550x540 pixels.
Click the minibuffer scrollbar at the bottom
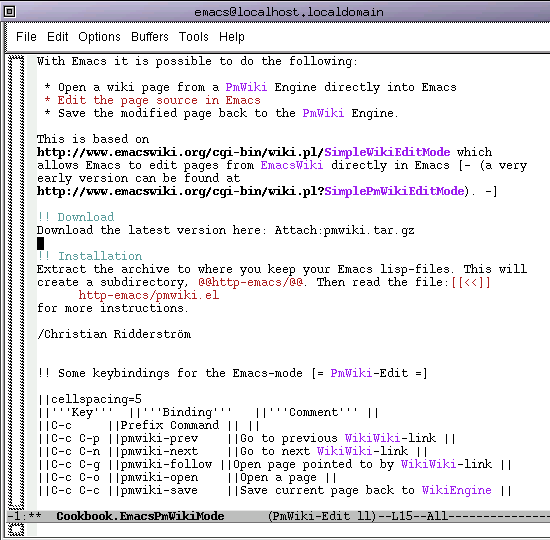point(16,530)
